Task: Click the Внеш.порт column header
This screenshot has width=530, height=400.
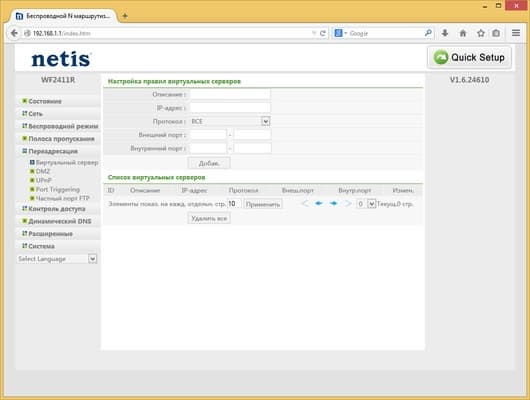Action: coord(298,190)
